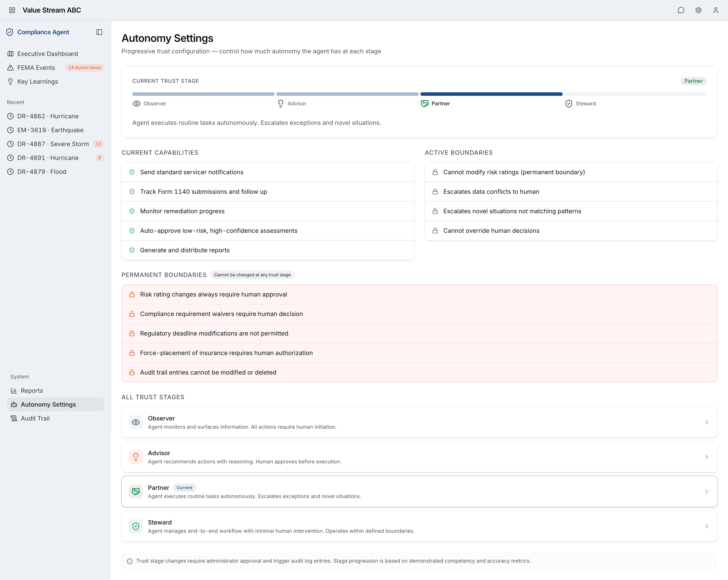Click the Observer eye icon in All Trust Stages
This screenshot has height=580, width=728.
[136, 422]
